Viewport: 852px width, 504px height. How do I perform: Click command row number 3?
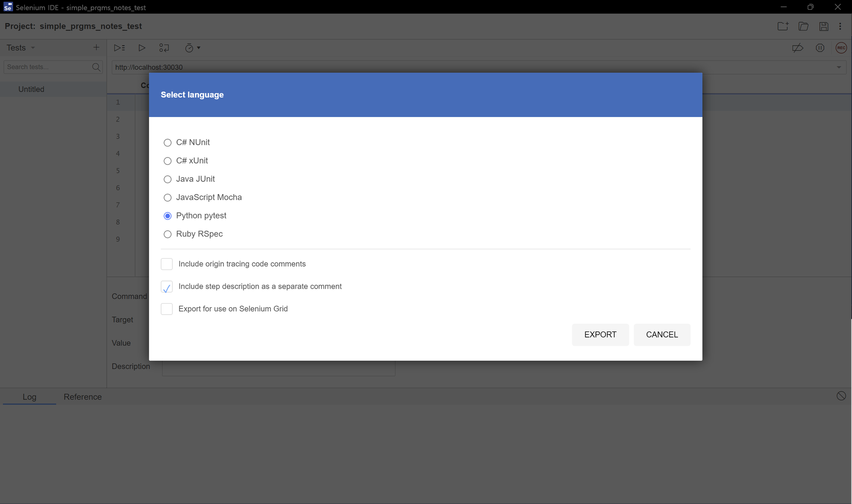pyautogui.click(x=118, y=136)
